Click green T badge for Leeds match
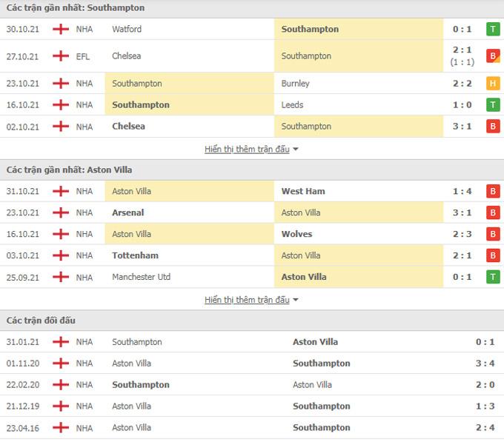The width and height of the screenshot is (504, 442). (493, 105)
